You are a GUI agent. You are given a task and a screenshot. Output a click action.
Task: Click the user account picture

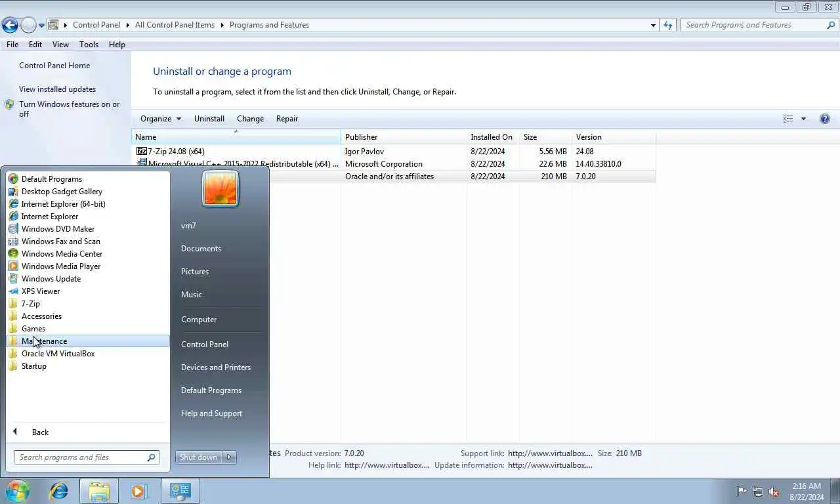click(x=220, y=188)
